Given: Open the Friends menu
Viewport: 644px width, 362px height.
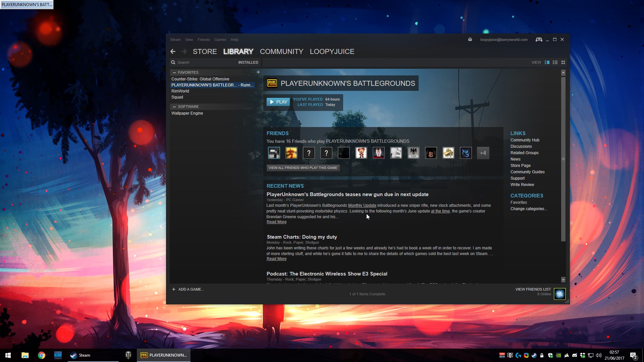Looking at the screenshot, I should pyautogui.click(x=204, y=40).
